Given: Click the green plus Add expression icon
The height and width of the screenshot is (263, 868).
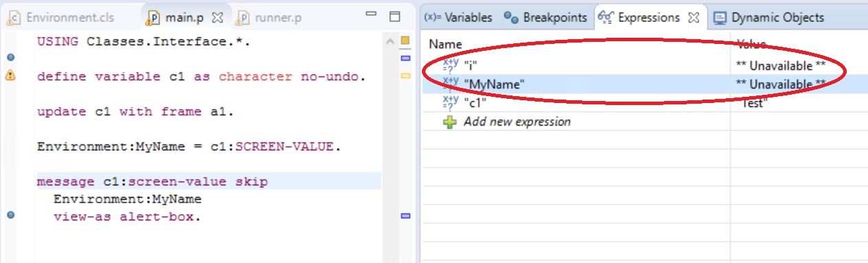Looking at the screenshot, I should (449, 122).
